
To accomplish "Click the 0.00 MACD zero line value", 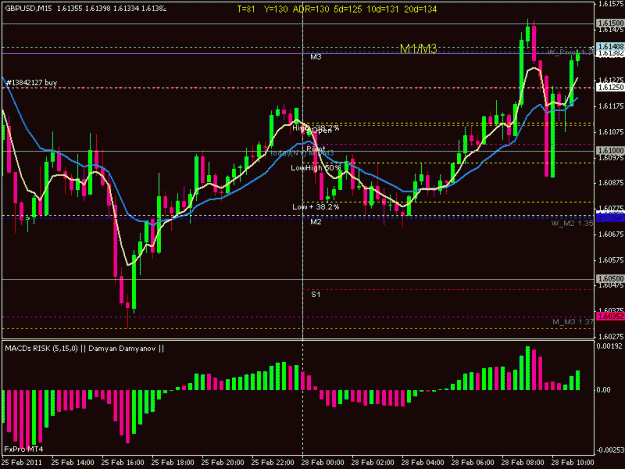I will (603, 390).
